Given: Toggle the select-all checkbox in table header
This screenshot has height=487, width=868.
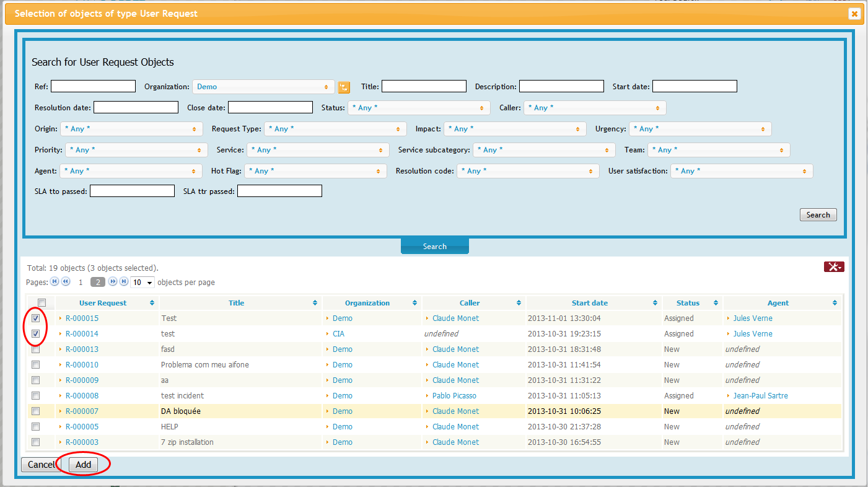Looking at the screenshot, I should 42,303.
